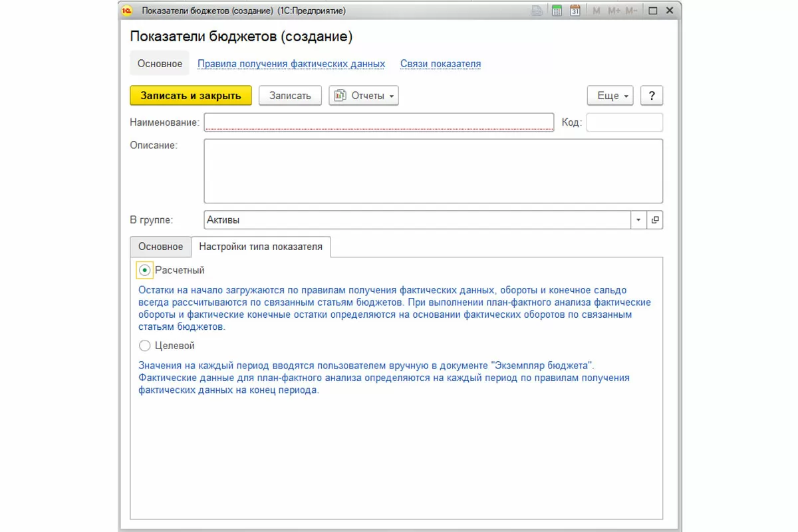Screen dimensions: 798x532
Task: Select the Расчетный radio button
Action: [x=145, y=270]
